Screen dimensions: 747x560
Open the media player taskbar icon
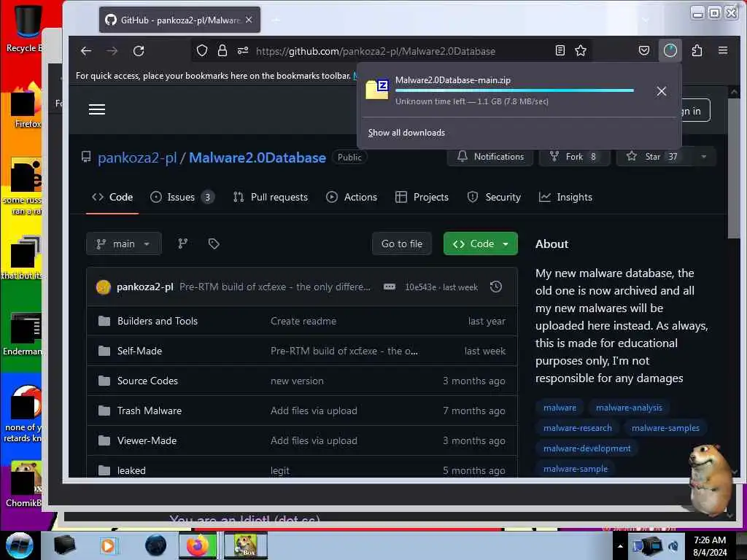pyautogui.click(x=108, y=545)
